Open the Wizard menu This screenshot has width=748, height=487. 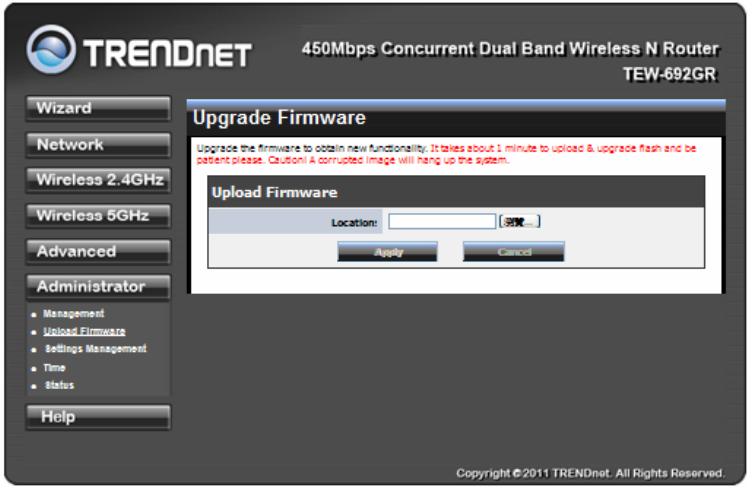coord(98,108)
